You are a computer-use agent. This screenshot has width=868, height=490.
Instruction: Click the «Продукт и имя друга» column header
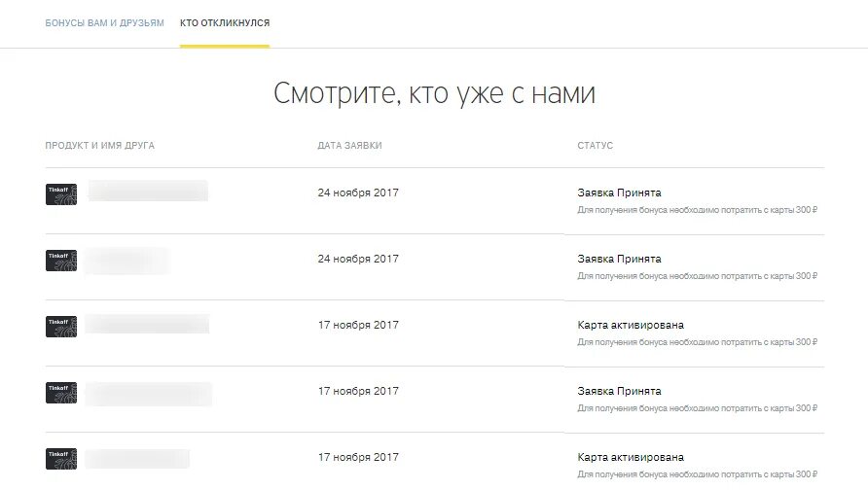click(x=99, y=146)
